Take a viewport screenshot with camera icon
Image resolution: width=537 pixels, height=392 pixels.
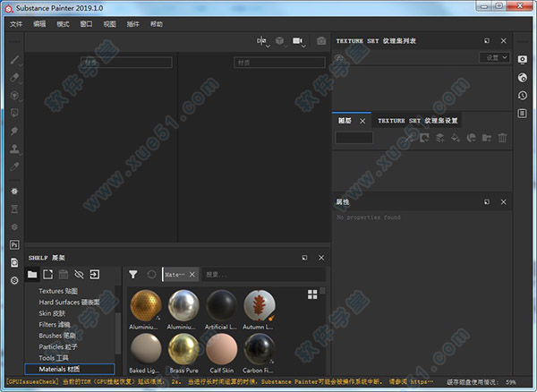[321, 41]
